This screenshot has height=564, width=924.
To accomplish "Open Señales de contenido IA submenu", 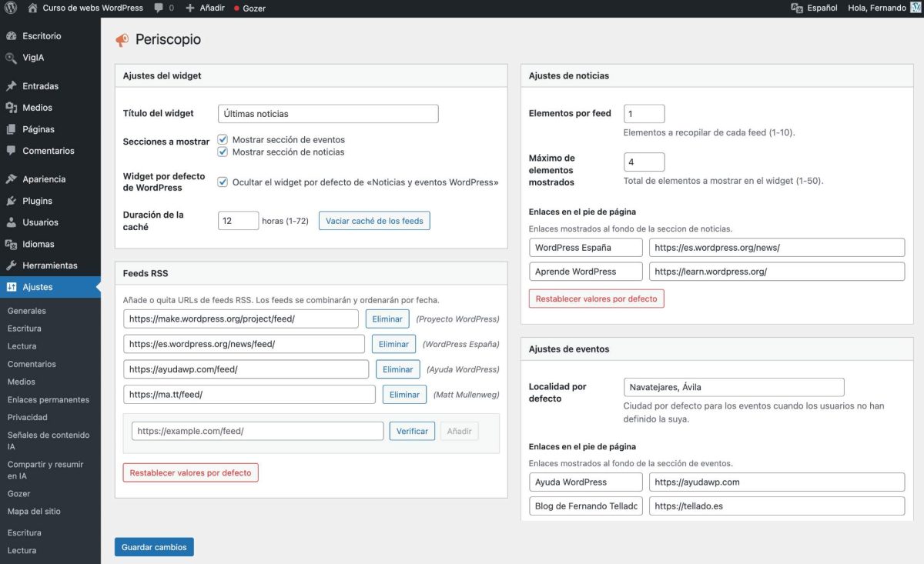I will pyautogui.click(x=49, y=440).
